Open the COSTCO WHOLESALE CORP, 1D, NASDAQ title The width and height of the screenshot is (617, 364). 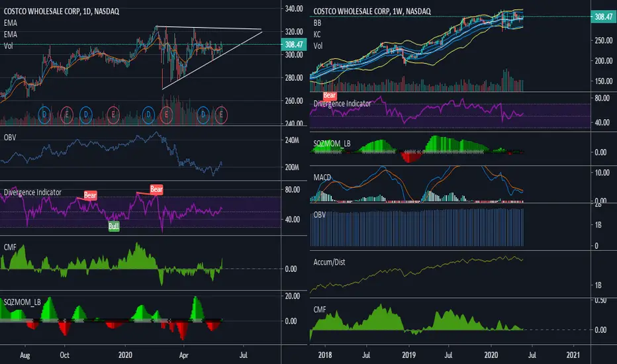(62, 11)
